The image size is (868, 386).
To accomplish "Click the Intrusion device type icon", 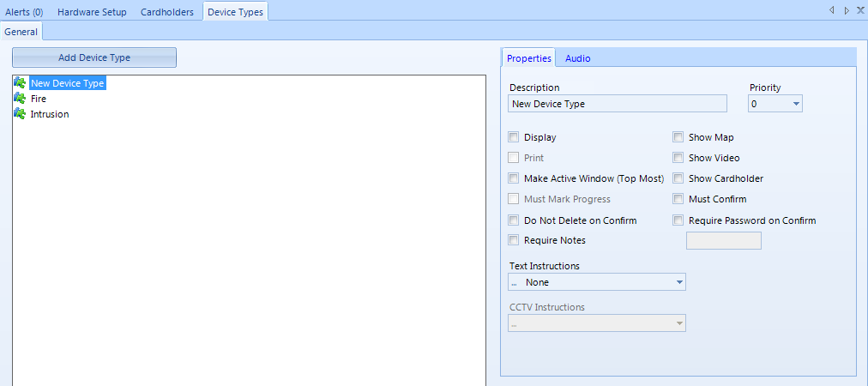I will click(20, 114).
